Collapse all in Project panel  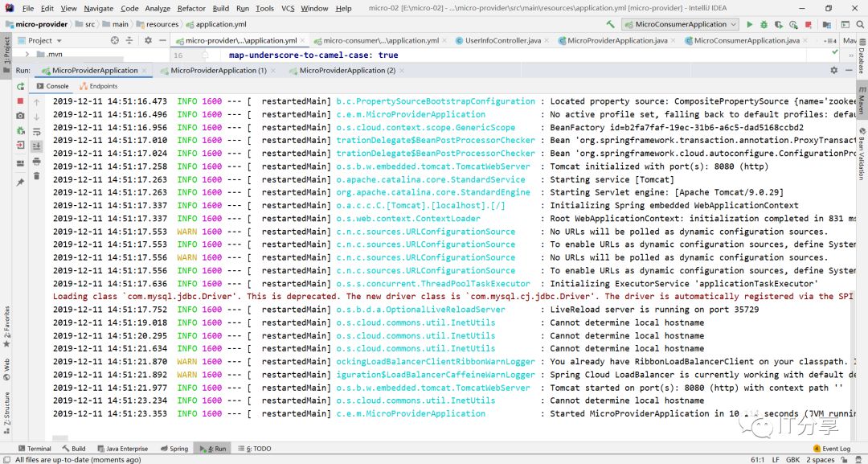(x=129, y=40)
